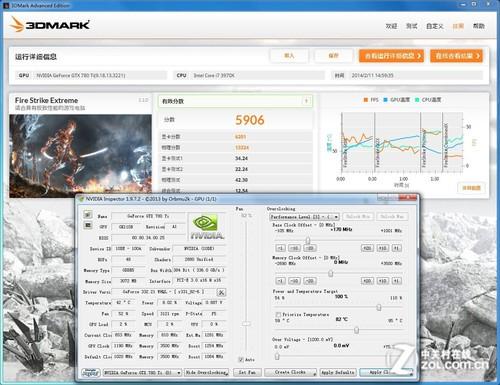Viewport: 500px width, 385px height.
Task: Click the overall score 5906
Action: [250, 120]
